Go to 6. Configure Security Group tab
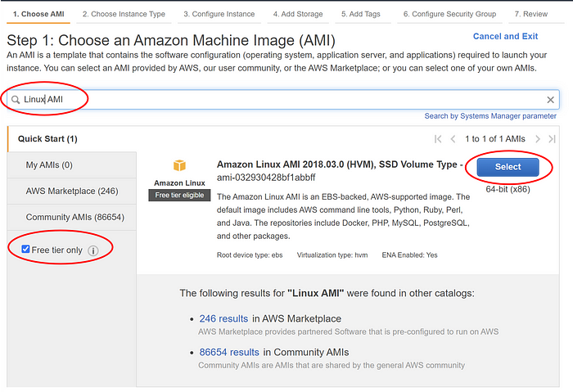573x392 pixels. (x=450, y=14)
